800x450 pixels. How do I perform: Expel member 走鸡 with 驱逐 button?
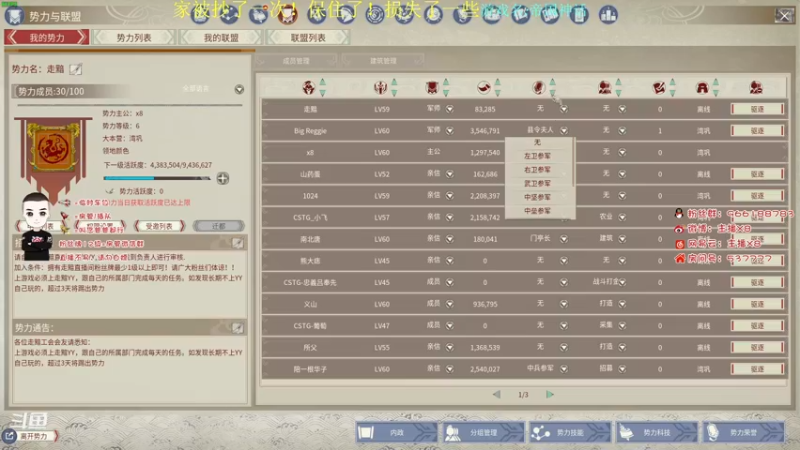pyautogui.click(x=757, y=109)
